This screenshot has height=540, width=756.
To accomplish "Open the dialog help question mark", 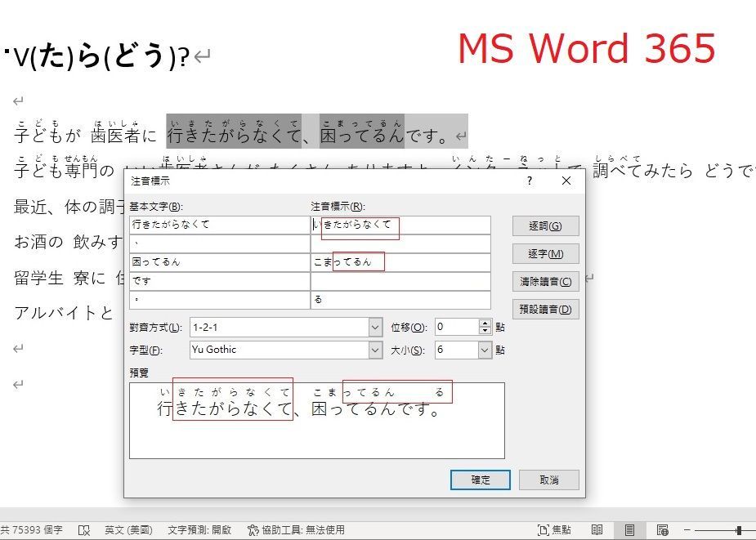I will [530, 181].
